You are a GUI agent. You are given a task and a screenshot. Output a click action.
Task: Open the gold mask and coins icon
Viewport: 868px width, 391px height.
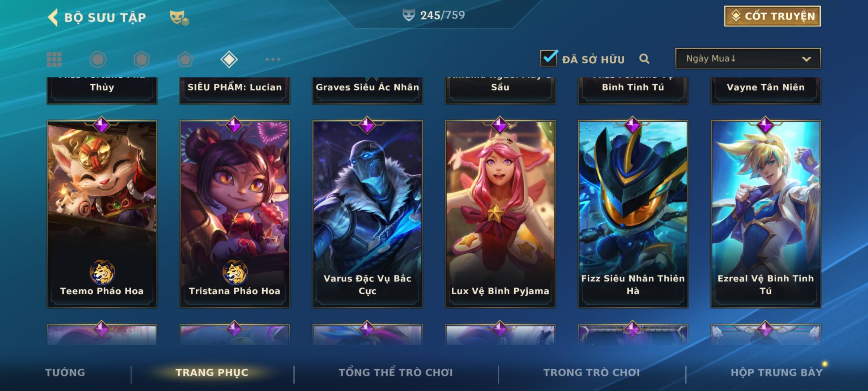[x=179, y=18]
